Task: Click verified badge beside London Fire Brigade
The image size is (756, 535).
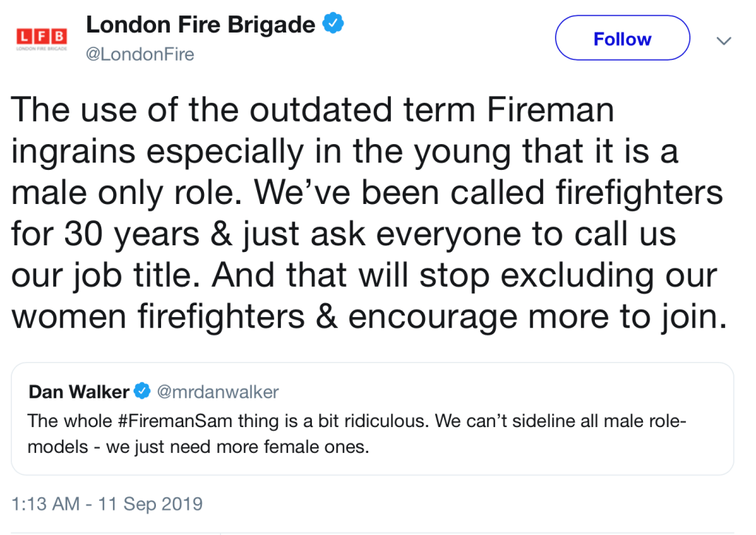Action: click(x=334, y=24)
